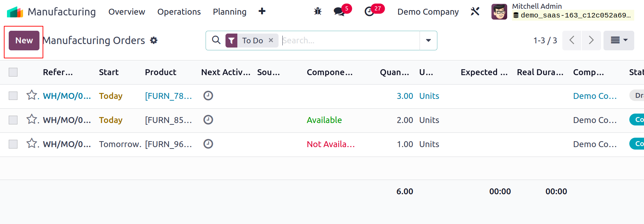
Task: Click the plus icon in the top menu
Action: tap(262, 12)
